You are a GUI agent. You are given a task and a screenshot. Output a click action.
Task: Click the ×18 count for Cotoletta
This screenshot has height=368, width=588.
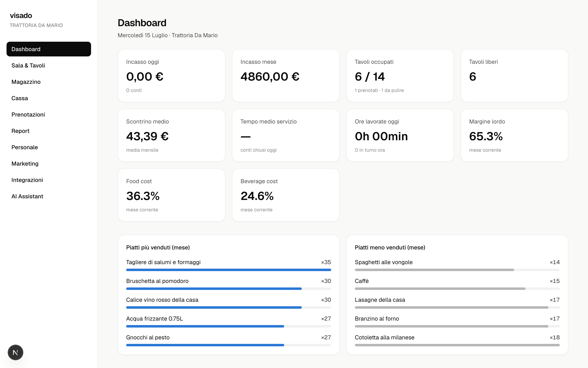point(555,338)
